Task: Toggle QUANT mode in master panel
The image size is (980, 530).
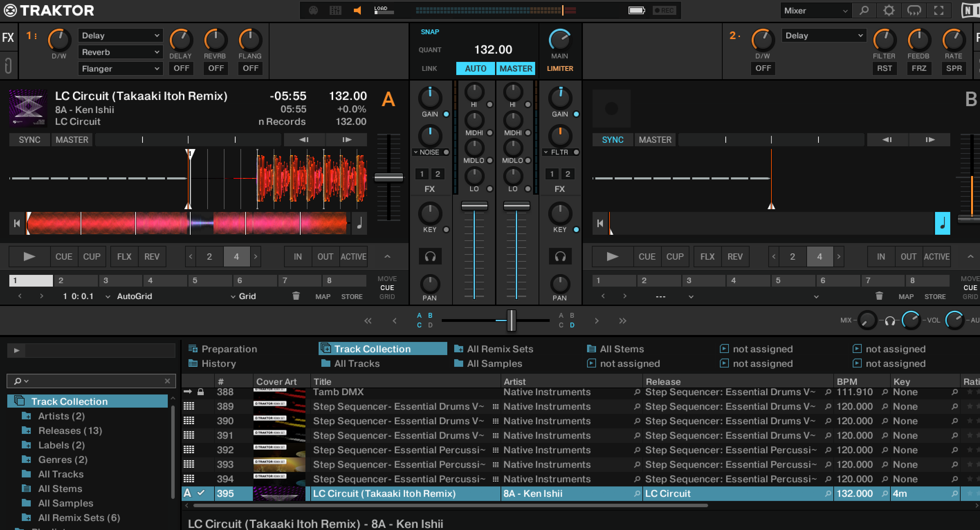Action: click(x=430, y=50)
